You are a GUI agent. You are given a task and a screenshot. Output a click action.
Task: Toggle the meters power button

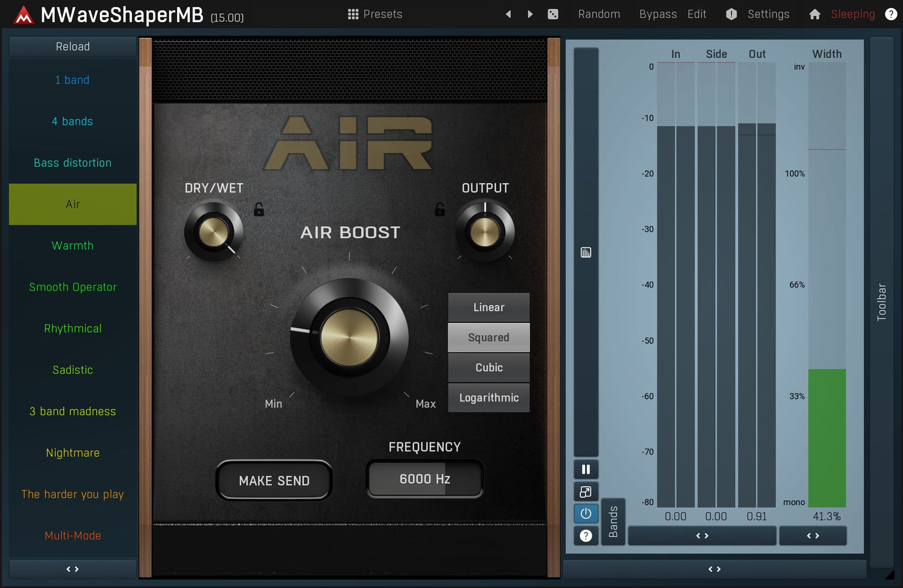pyautogui.click(x=586, y=514)
